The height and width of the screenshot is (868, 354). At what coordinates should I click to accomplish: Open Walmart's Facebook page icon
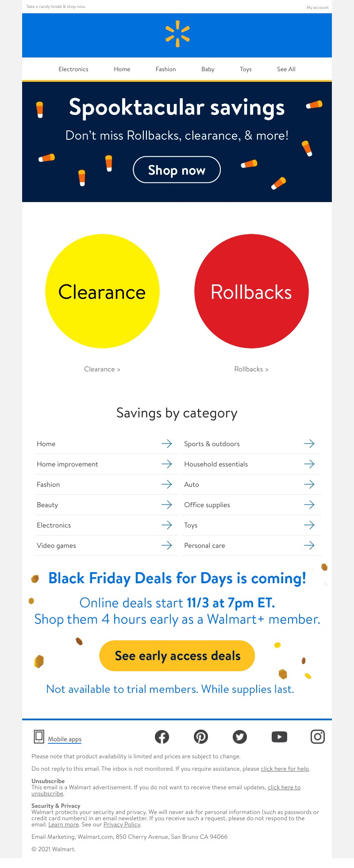pyautogui.click(x=162, y=737)
